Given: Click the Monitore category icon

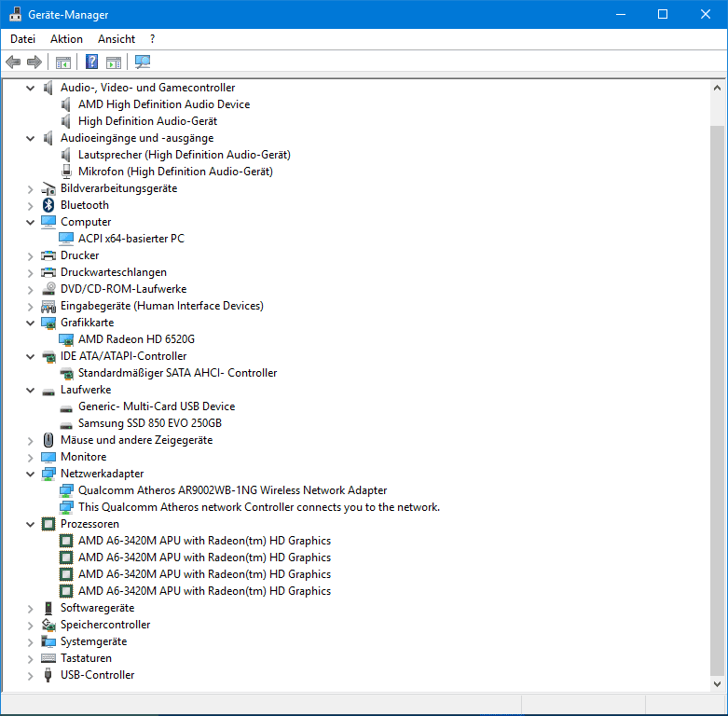Looking at the screenshot, I should pos(48,457).
